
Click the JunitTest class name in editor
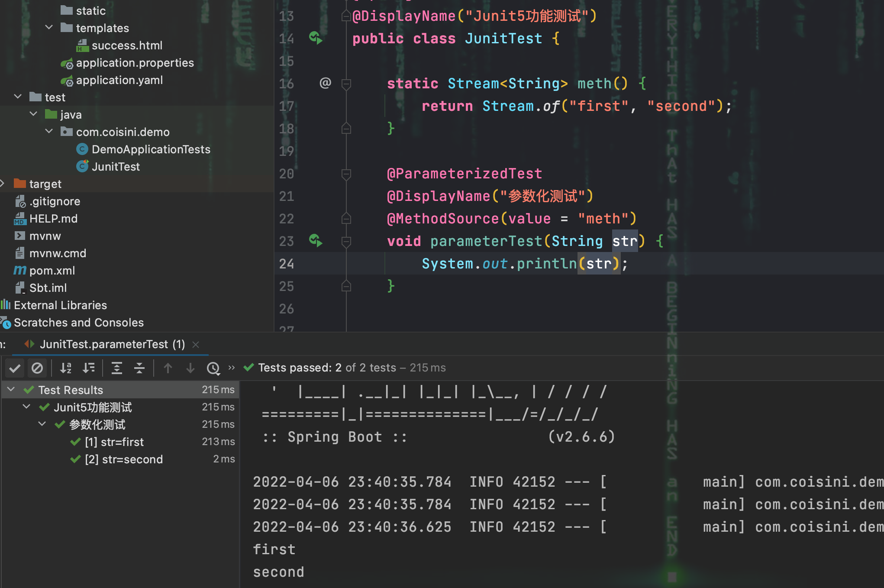click(503, 39)
